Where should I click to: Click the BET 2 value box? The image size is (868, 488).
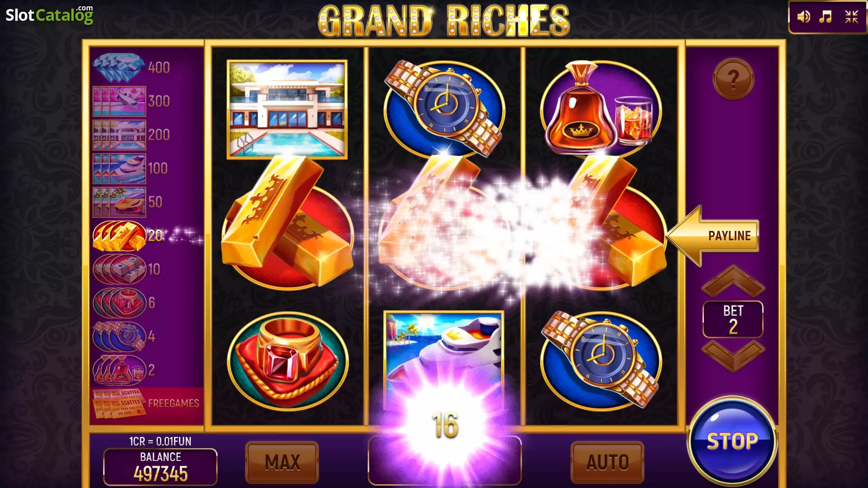click(733, 319)
